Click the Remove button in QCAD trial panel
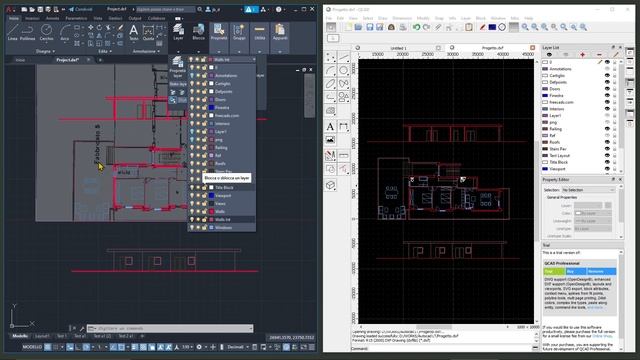 point(601,271)
